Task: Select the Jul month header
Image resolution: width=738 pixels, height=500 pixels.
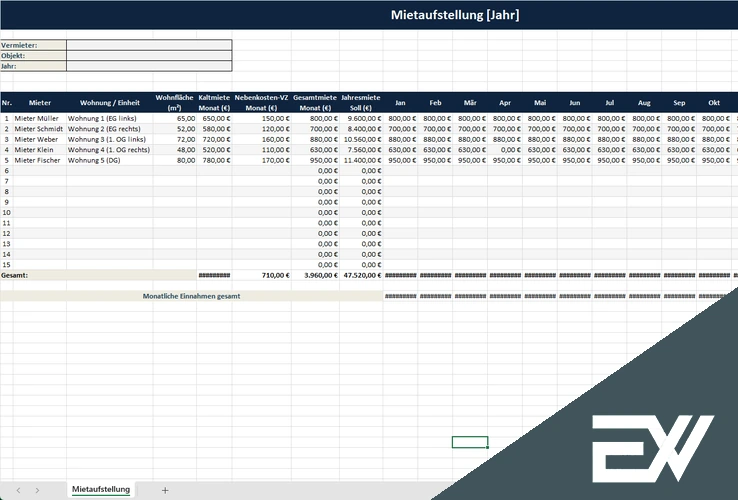Action: click(610, 103)
